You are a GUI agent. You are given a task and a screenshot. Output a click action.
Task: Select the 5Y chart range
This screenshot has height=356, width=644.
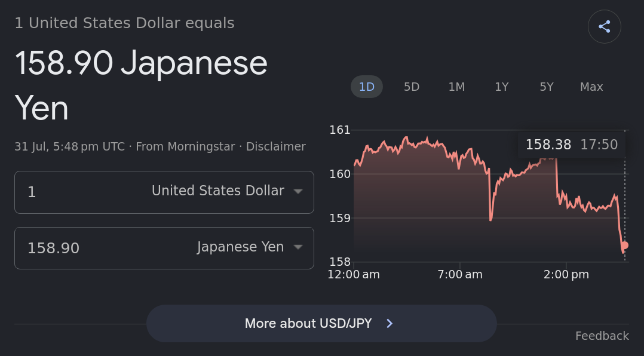[x=547, y=87]
